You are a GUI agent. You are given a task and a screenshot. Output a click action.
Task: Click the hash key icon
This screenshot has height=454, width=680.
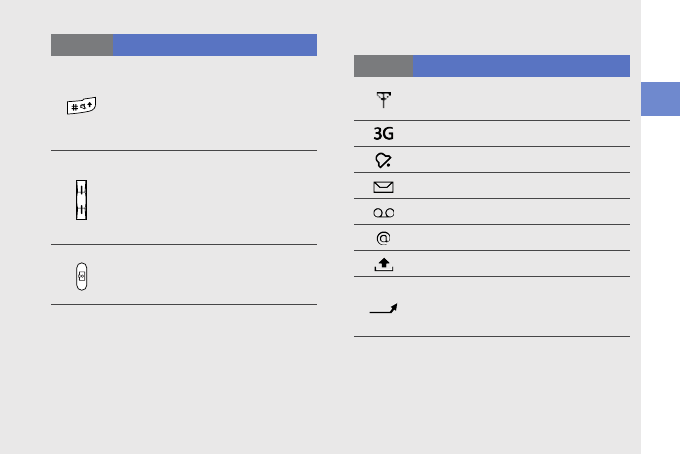coord(82,106)
